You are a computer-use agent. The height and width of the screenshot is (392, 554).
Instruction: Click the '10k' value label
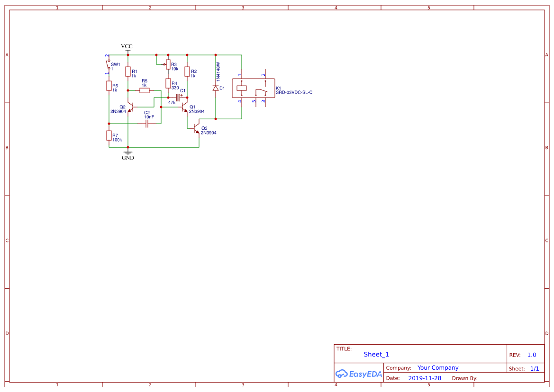coord(174,69)
